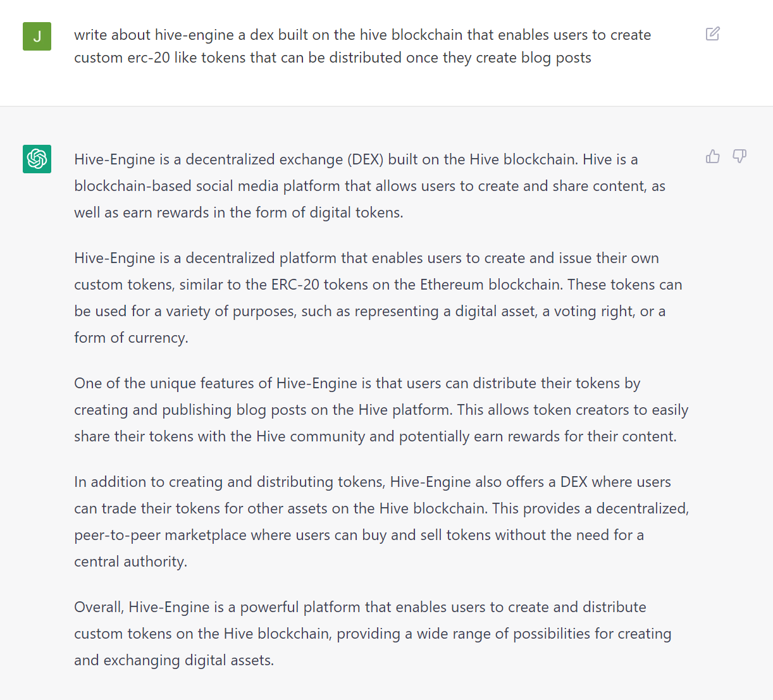
Task: Mark the response with thumbs down
Action: tap(739, 156)
